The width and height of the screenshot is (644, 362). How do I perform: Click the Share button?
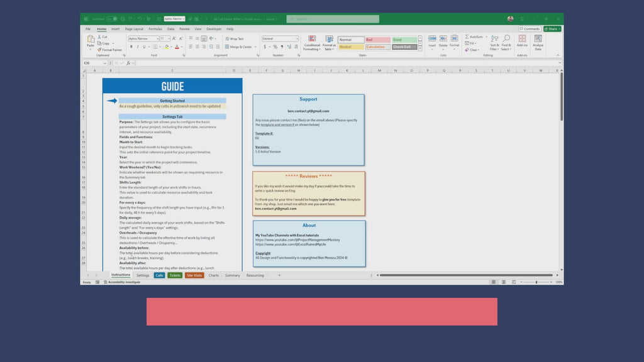(x=552, y=29)
